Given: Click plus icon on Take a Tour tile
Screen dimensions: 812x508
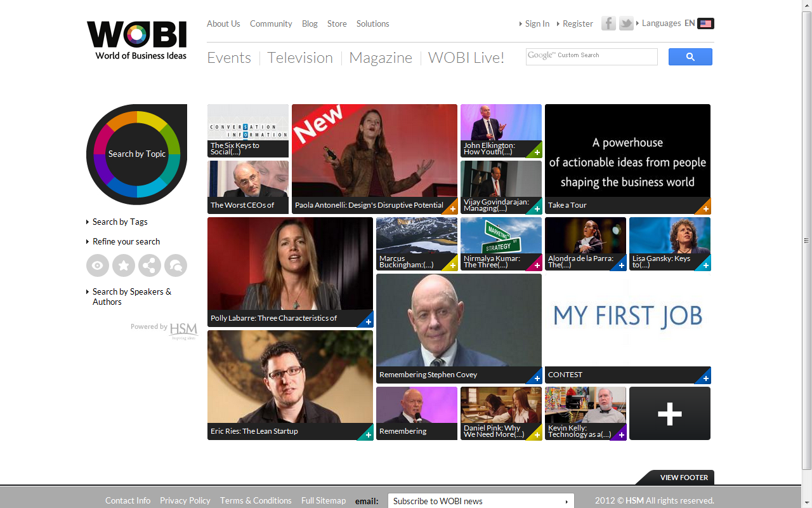Looking at the screenshot, I should pyautogui.click(x=706, y=209).
